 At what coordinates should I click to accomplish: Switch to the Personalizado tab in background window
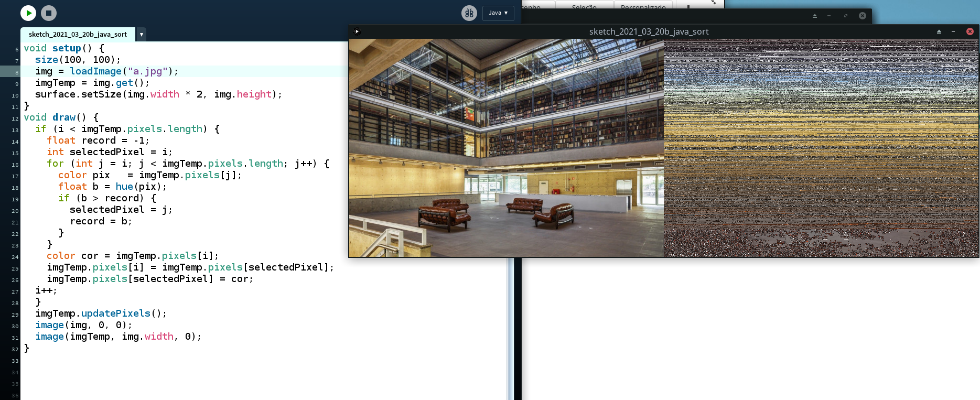point(643,6)
